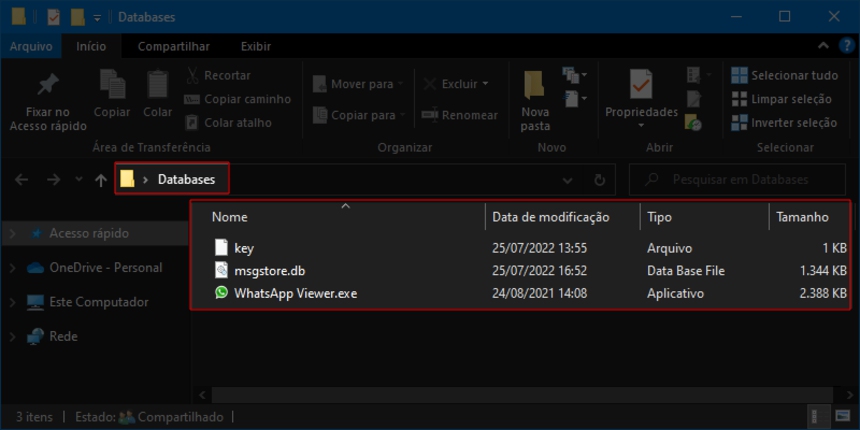Choose Copiar caminho command
Viewport: 860px width, 430px height.
(x=237, y=99)
